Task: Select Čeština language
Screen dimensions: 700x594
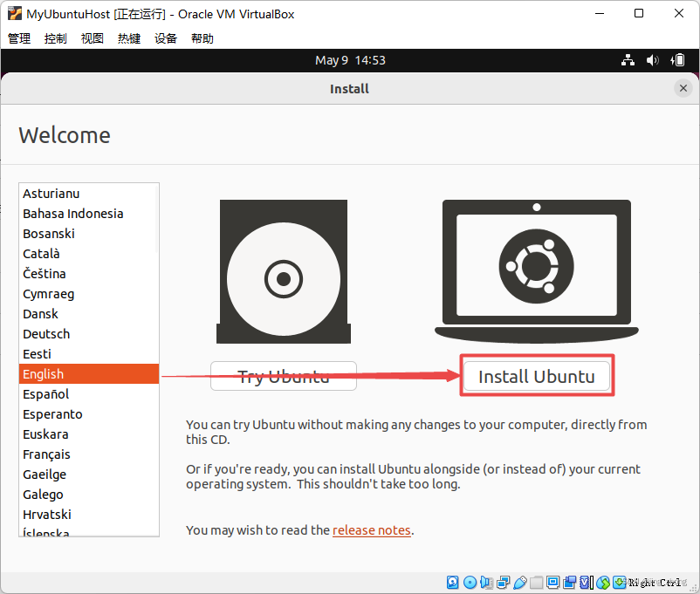Action: coord(89,274)
